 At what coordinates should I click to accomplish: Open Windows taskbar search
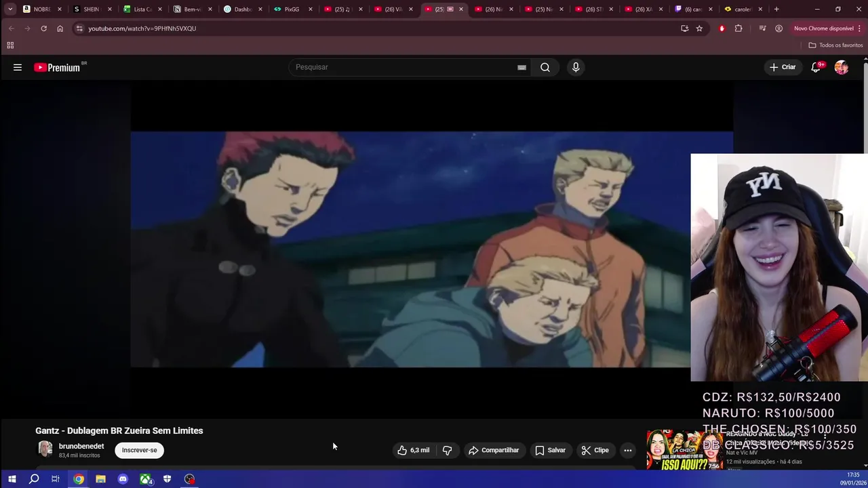(34, 479)
